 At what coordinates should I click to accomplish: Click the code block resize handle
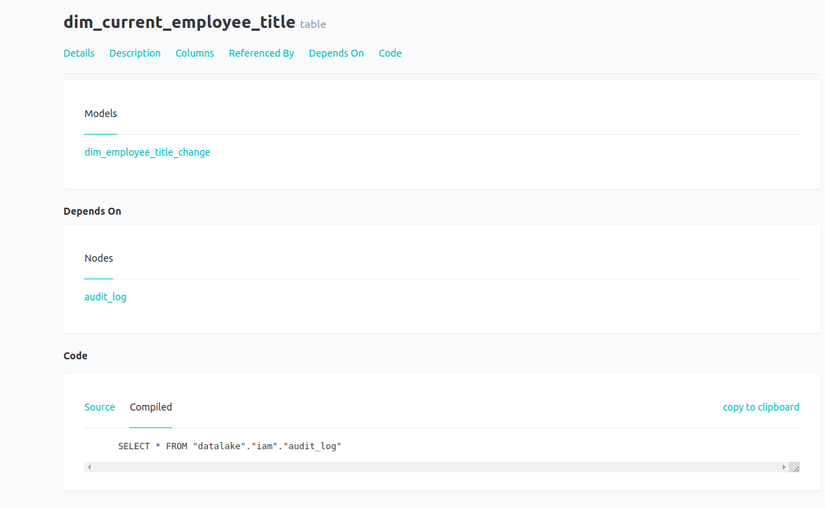[795, 467]
